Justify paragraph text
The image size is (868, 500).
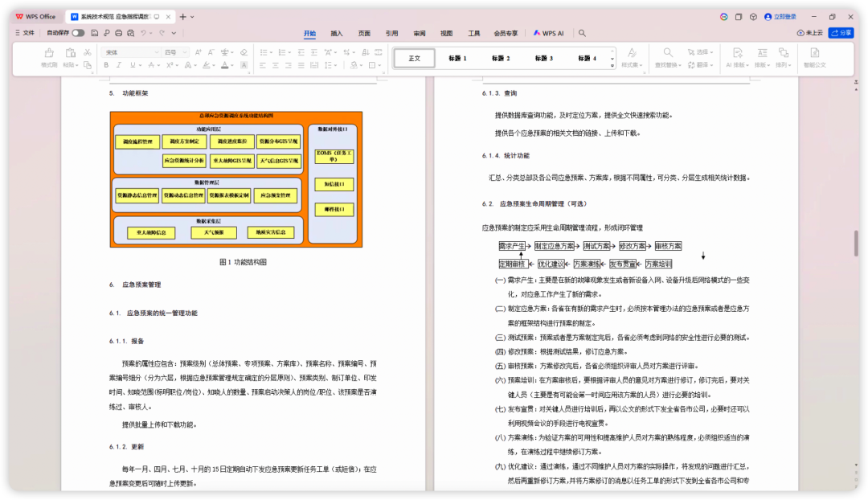(301, 65)
